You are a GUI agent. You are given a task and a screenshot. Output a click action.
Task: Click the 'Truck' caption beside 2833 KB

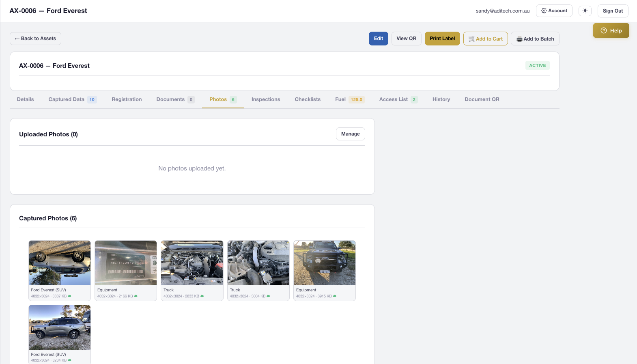[x=168, y=290]
